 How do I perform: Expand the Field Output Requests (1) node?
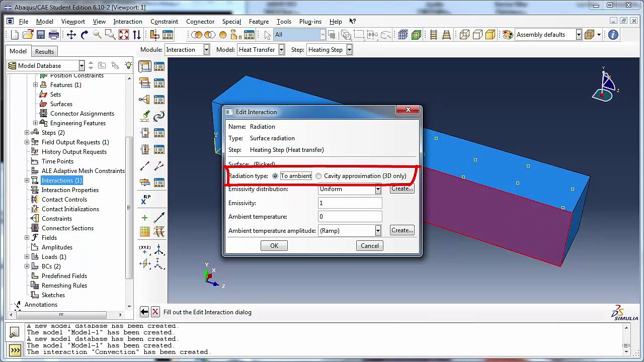(x=27, y=142)
